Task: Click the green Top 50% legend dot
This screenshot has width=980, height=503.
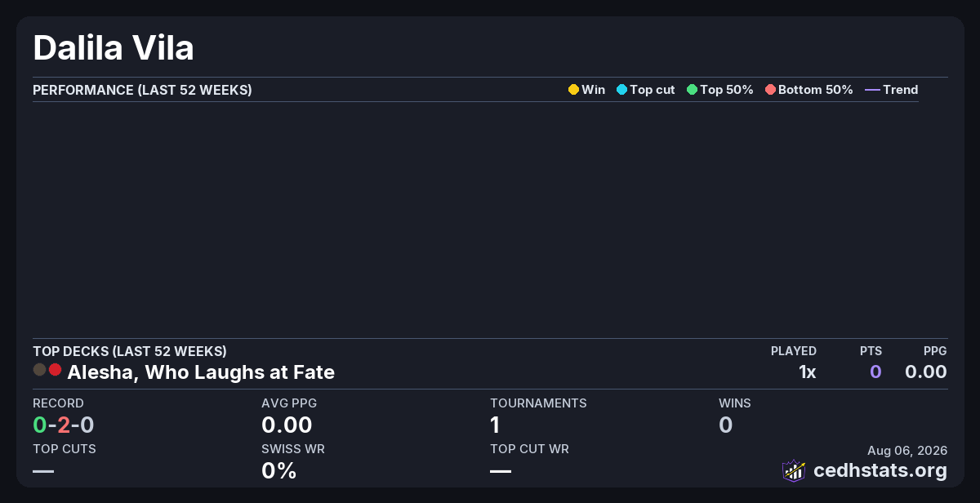Action: pyautogui.click(x=692, y=90)
